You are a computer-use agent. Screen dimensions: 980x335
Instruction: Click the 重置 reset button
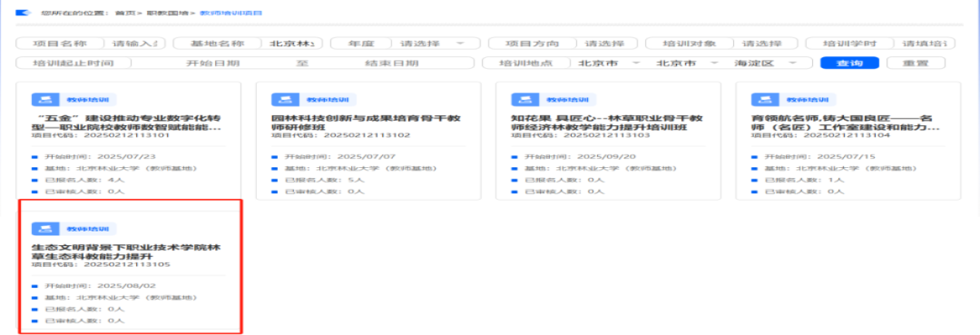tap(916, 64)
